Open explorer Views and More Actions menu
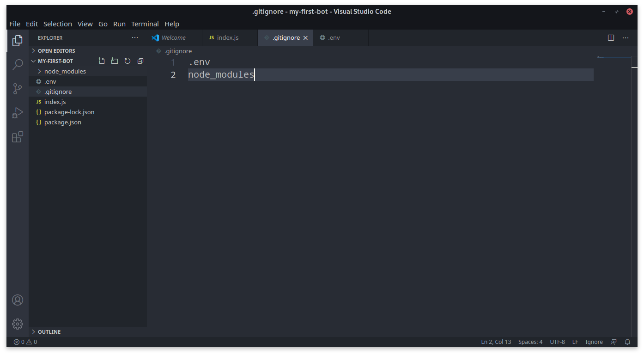This screenshot has height=355, width=644. tap(135, 38)
